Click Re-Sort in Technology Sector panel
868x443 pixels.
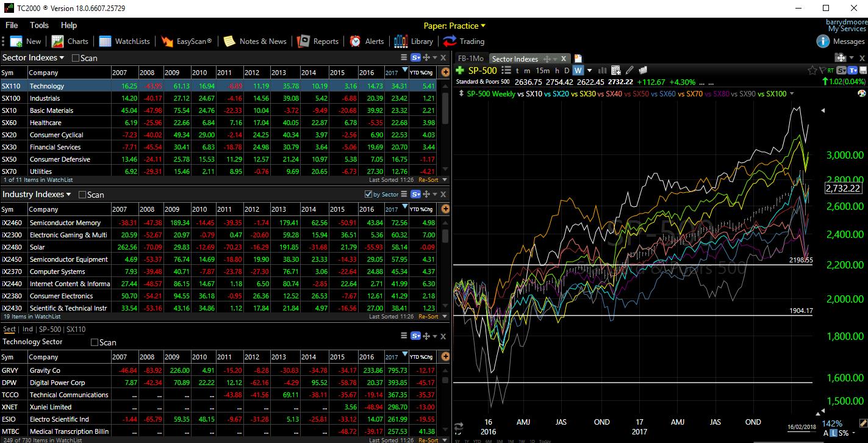click(428, 440)
